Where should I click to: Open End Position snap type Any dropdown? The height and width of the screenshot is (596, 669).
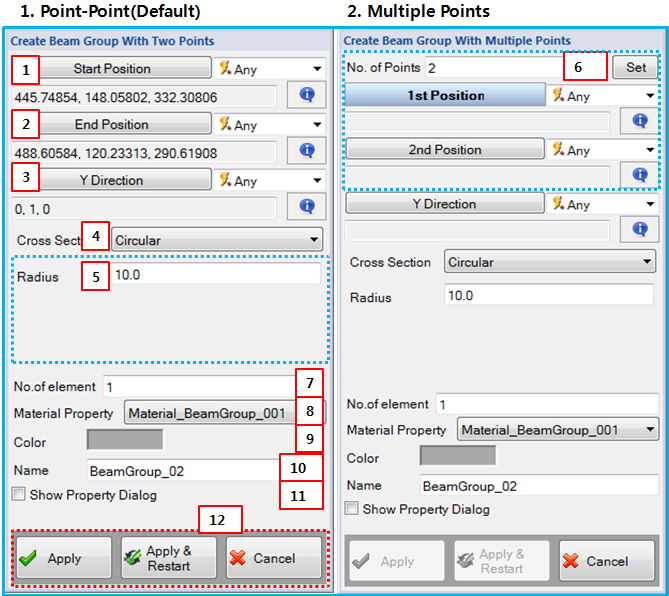[270, 125]
